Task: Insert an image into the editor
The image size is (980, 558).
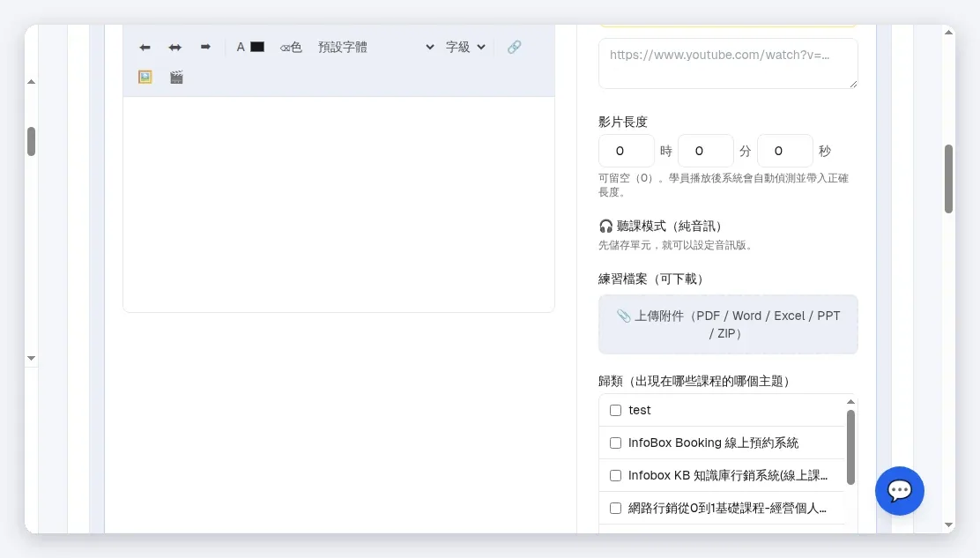Action: click(x=145, y=77)
